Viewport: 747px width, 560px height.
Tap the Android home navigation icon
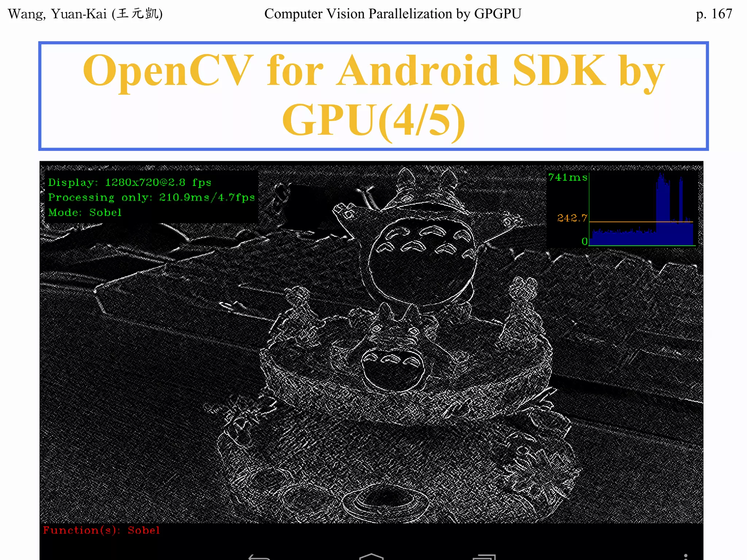point(371,556)
